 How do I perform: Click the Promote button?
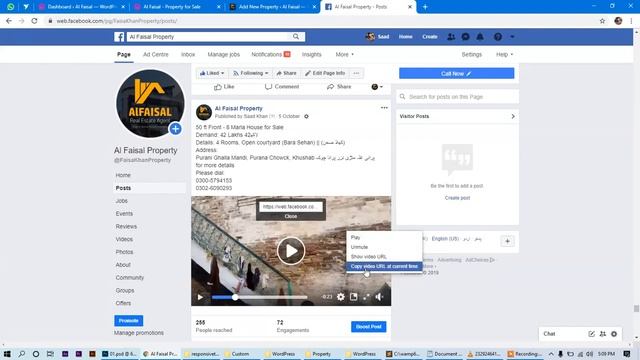(x=129, y=321)
